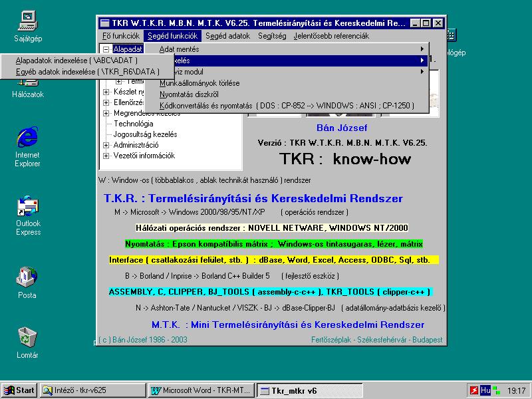This screenshot has width=532, height=399.
Task: Minimize the TKR application window
Action: tap(415, 23)
